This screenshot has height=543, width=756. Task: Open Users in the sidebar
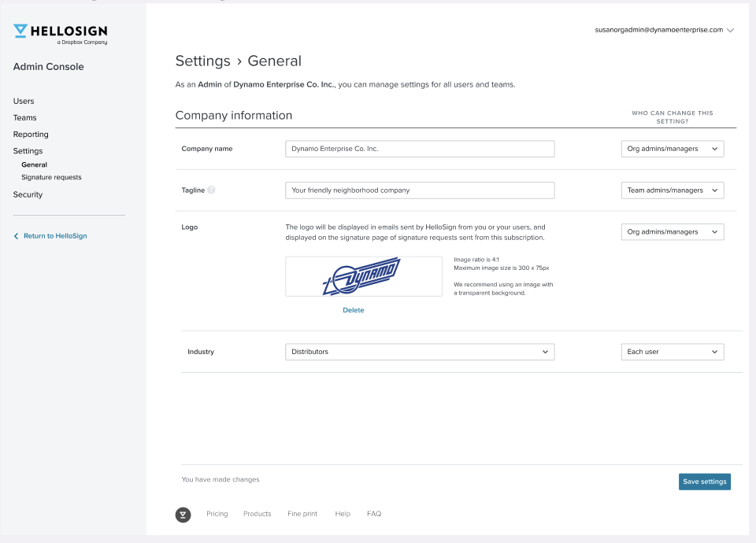click(24, 102)
